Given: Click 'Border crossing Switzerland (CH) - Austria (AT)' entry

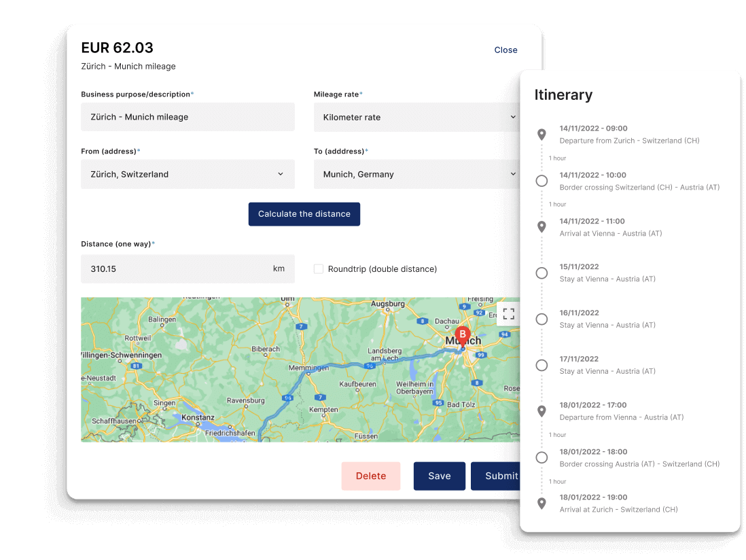Looking at the screenshot, I should [x=639, y=188].
